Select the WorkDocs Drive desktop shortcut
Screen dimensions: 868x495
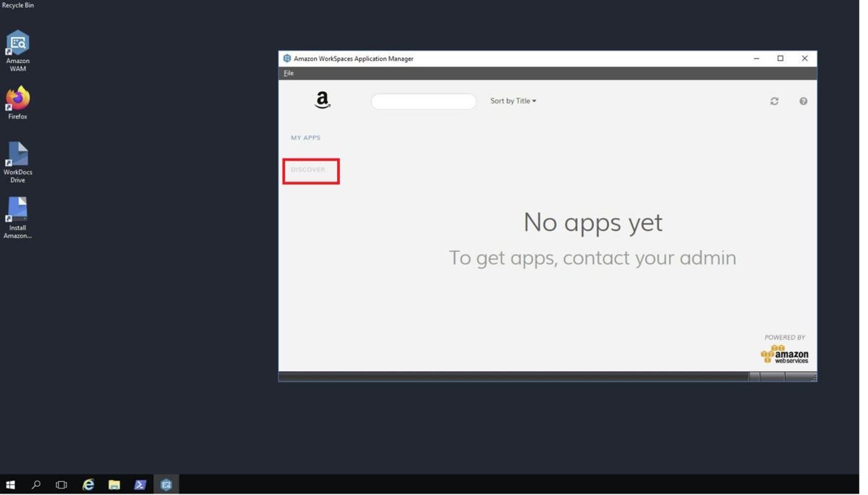17,163
